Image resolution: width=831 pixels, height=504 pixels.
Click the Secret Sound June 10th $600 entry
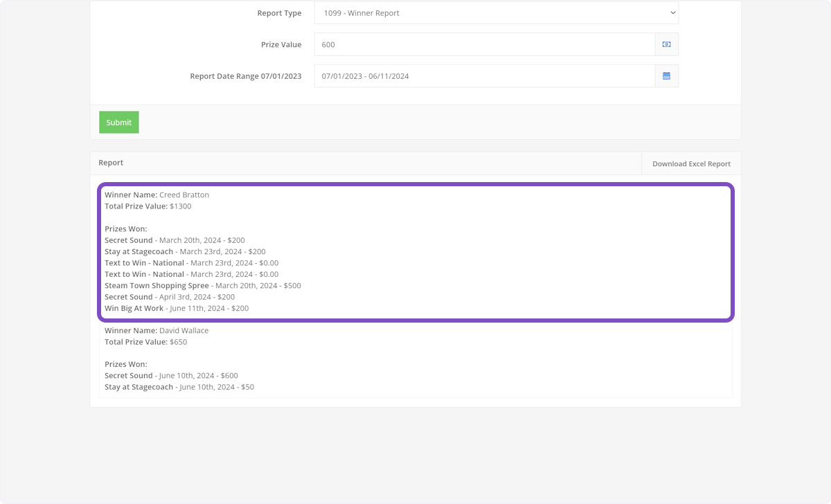[x=171, y=376]
